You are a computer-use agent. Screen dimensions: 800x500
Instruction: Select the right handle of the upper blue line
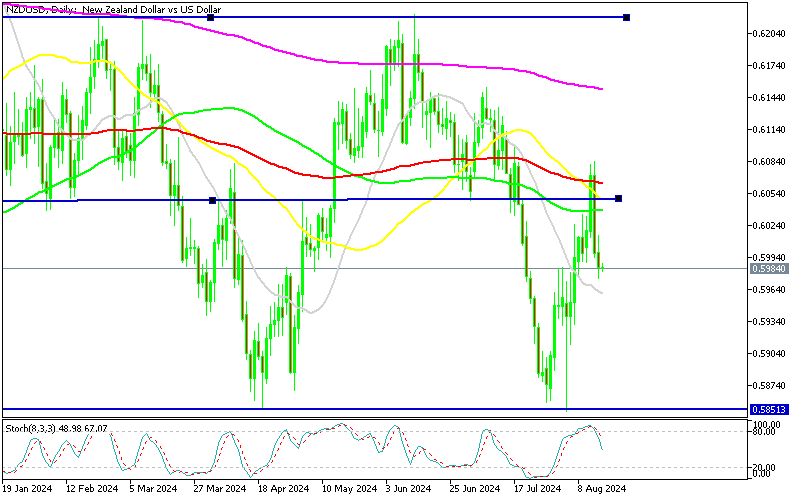click(x=627, y=18)
